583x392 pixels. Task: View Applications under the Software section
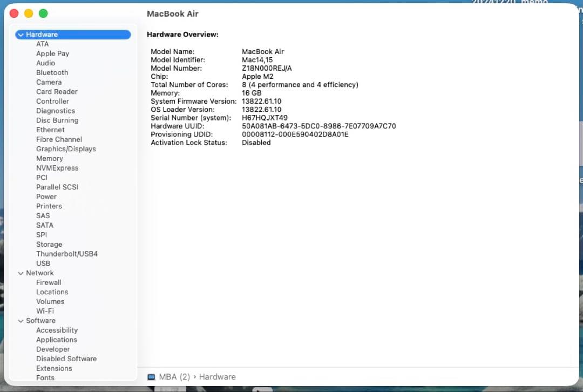click(x=57, y=339)
